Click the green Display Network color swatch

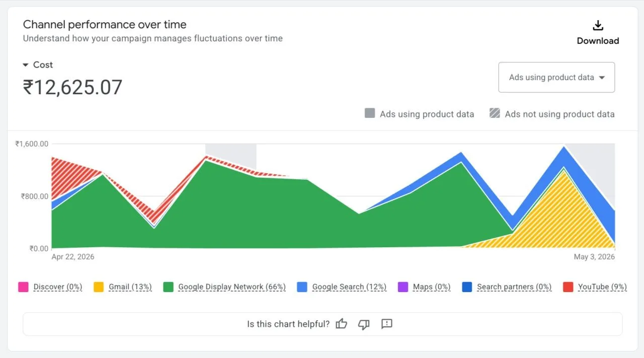pyautogui.click(x=169, y=287)
